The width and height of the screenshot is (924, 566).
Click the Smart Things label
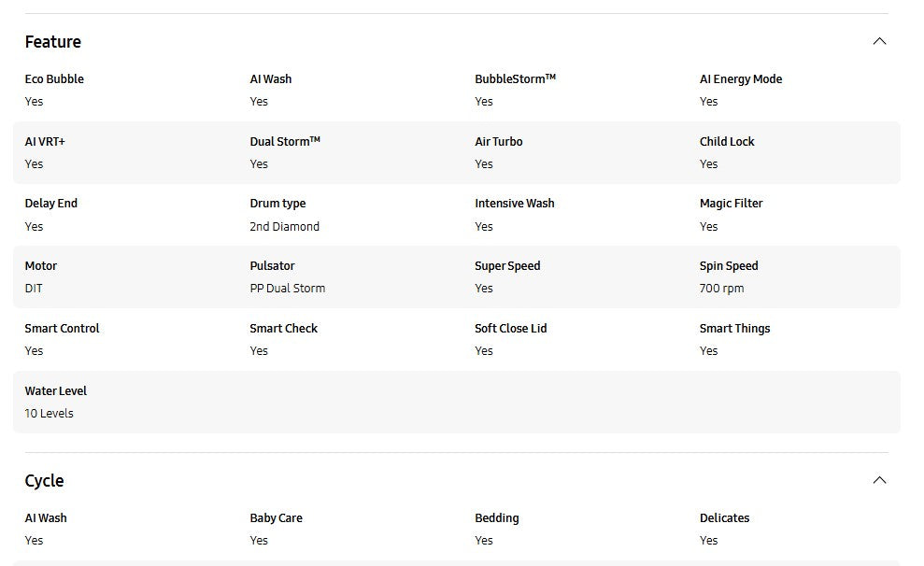[x=735, y=329]
